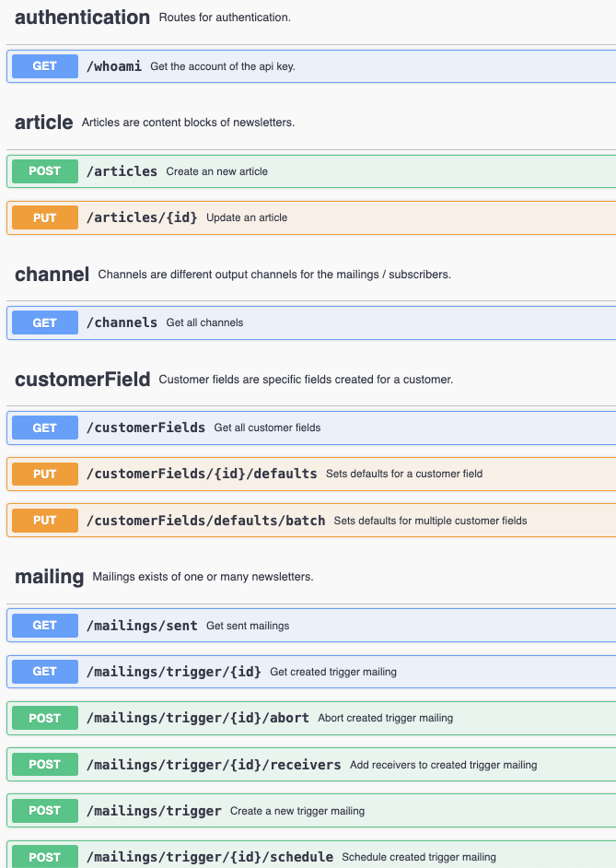Click the PUT badge on /customerFields/defaults/batch

point(44,520)
